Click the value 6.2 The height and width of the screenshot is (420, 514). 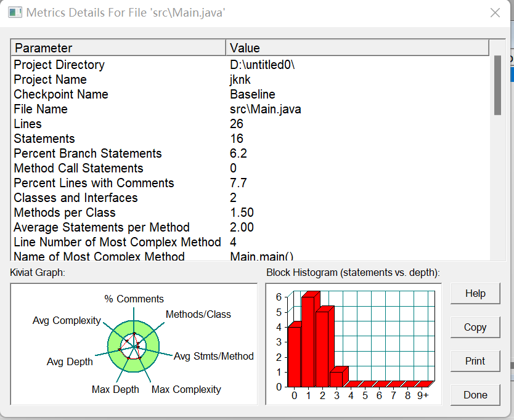(x=239, y=153)
